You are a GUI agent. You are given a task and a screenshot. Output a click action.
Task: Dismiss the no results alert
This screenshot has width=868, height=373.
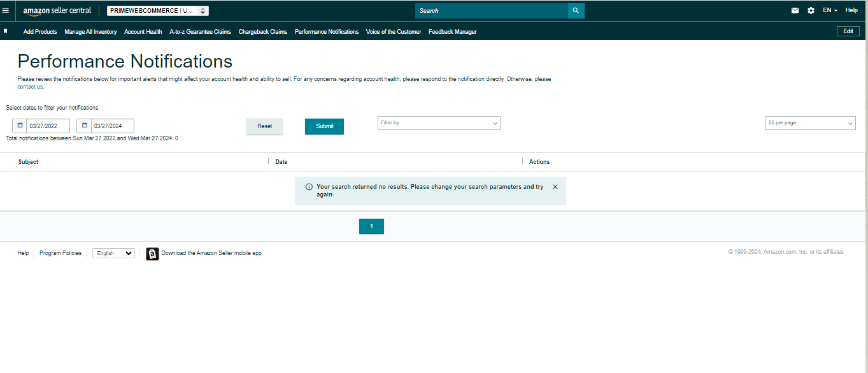[555, 187]
